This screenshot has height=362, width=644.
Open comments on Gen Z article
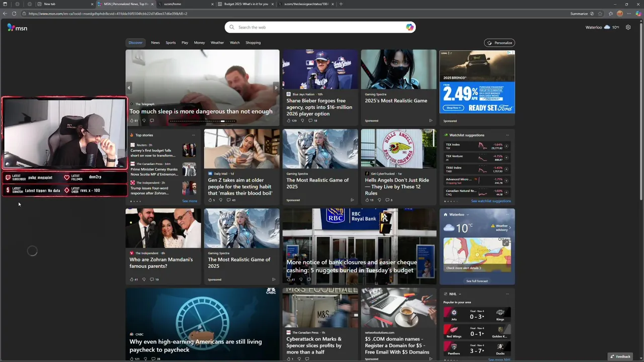point(228,200)
